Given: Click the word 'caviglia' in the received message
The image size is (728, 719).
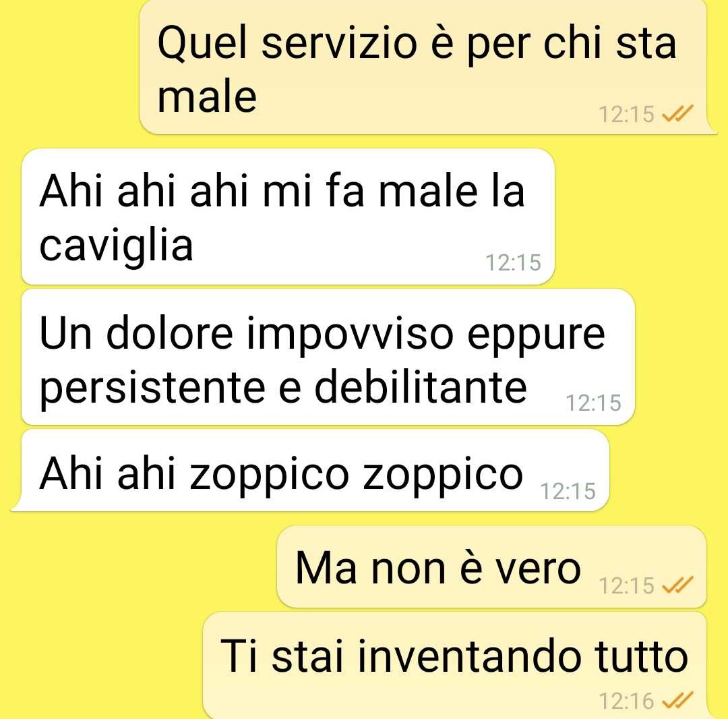Looking at the screenshot, I should (116, 246).
